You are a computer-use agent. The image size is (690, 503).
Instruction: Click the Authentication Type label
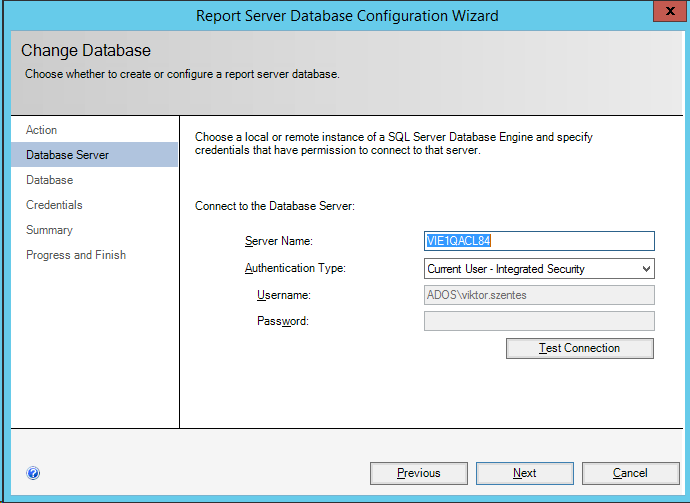click(295, 268)
